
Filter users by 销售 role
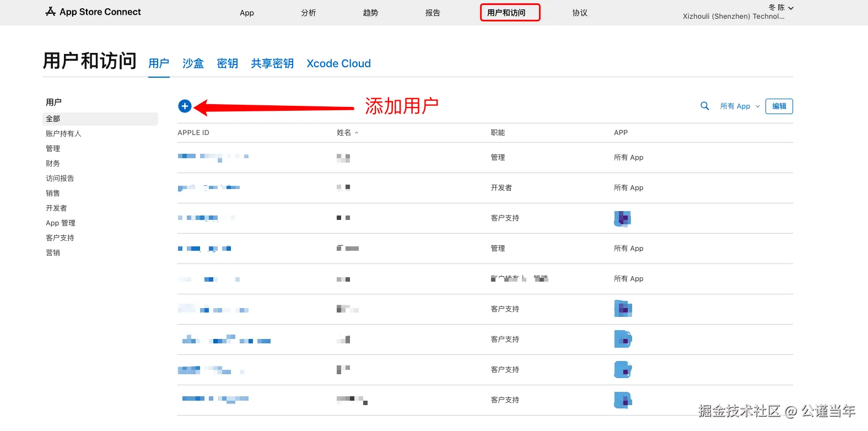(53, 193)
